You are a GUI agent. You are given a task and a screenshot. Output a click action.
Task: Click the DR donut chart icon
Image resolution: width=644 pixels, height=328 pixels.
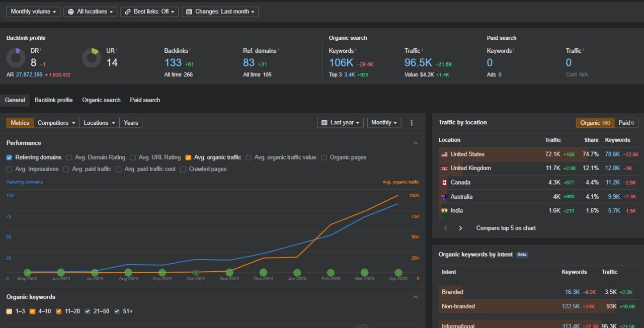(16, 58)
